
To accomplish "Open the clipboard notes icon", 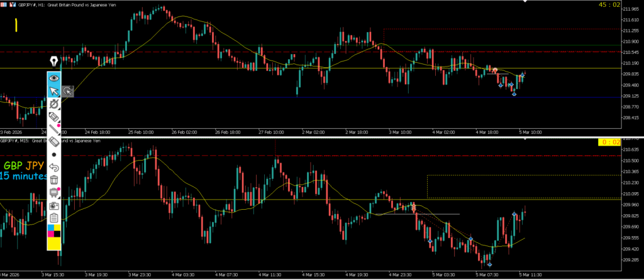I will tap(54, 218).
